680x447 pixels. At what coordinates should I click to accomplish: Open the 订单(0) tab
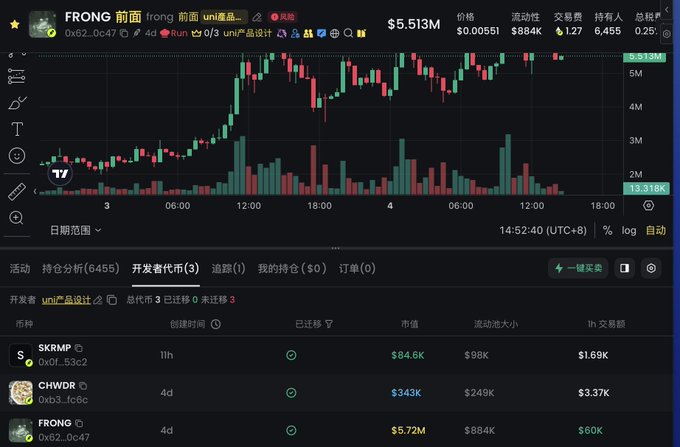pyautogui.click(x=357, y=268)
